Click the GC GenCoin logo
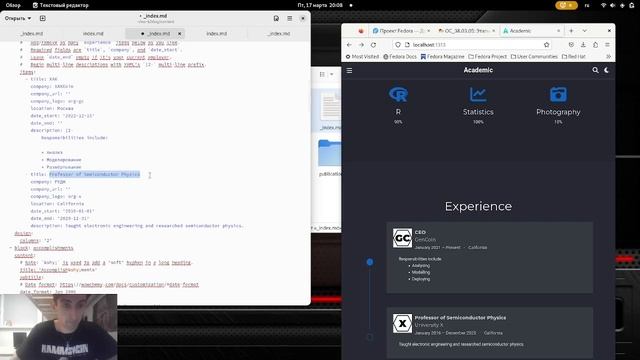640x360 pixels. 402,238
